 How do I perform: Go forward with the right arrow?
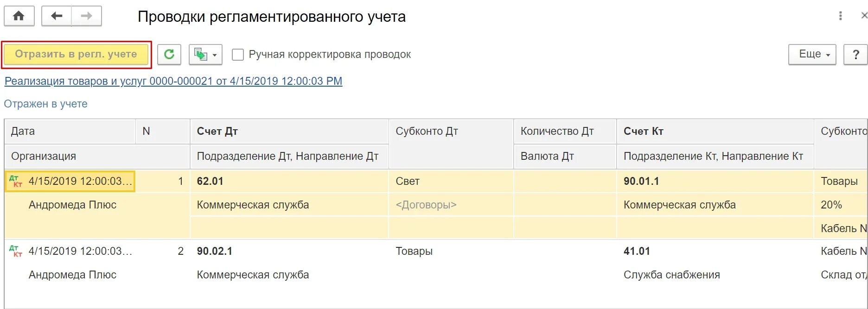tap(86, 16)
